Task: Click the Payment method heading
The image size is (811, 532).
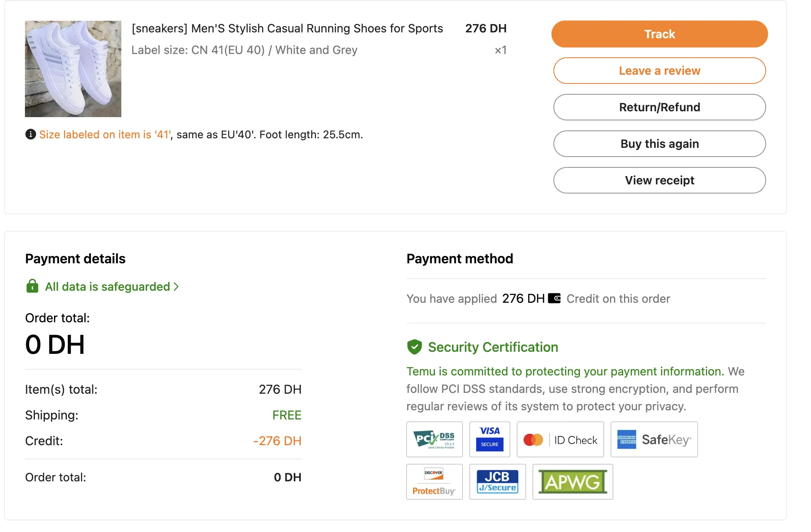Action: 460,259
